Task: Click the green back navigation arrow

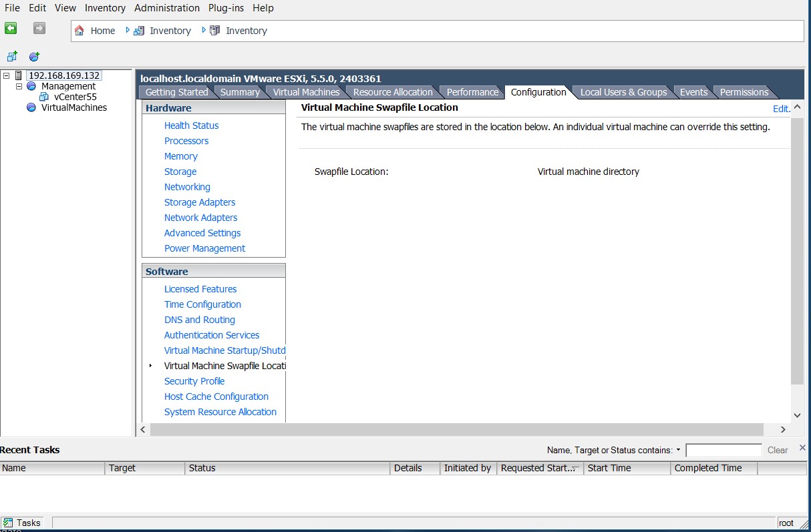Action: click(x=10, y=28)
